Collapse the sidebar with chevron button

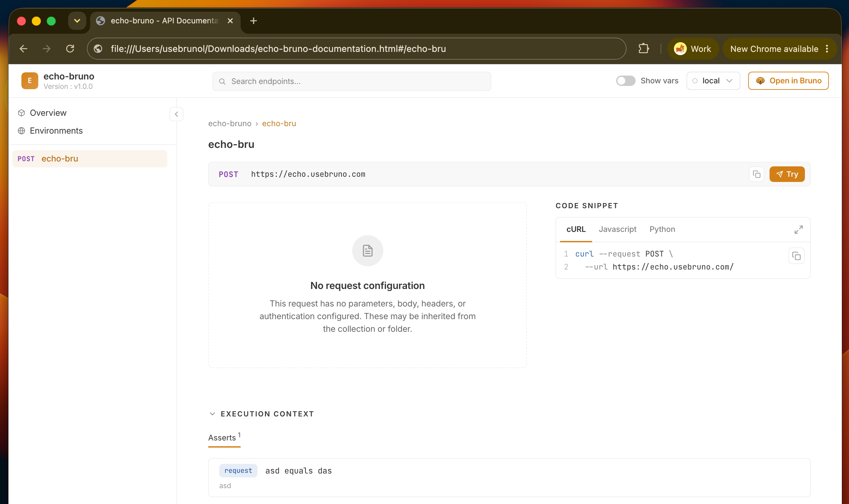(x=176, y=114)
